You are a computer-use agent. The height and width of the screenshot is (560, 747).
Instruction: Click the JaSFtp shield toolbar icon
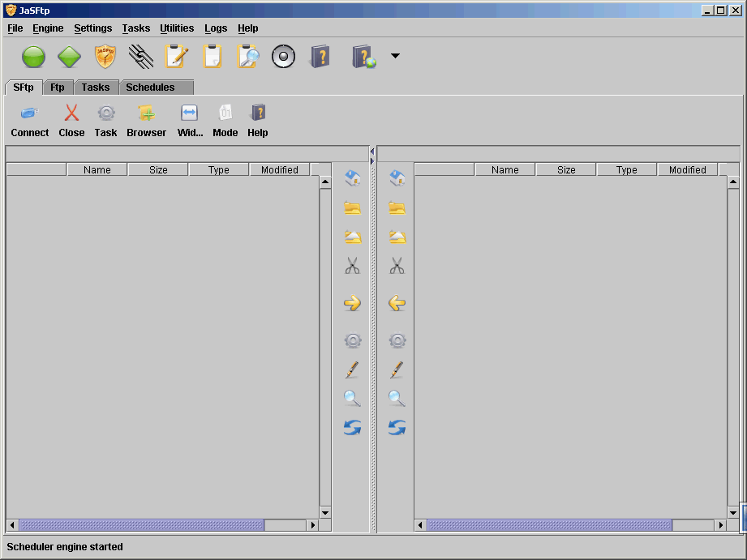[x=105, y=57]
